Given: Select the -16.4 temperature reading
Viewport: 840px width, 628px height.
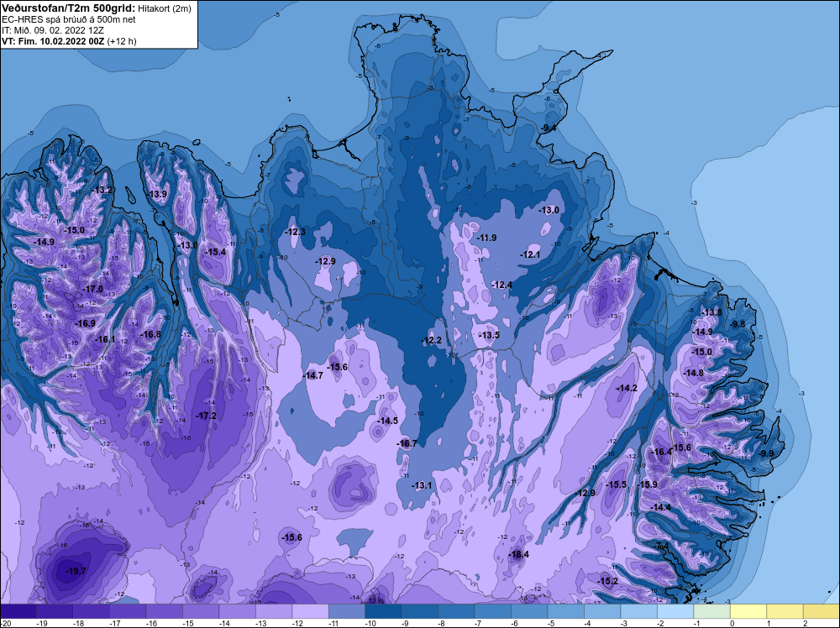Looking at the screenshot, I should tap(662, 452).
